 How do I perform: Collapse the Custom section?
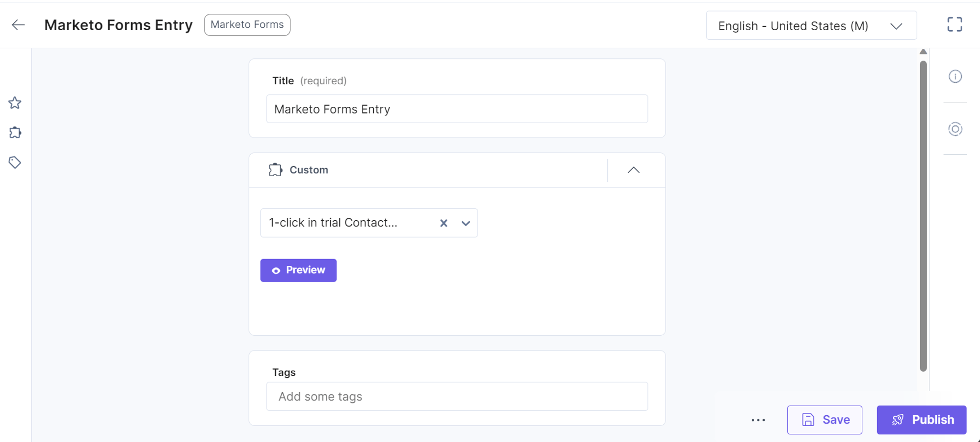pos(634,170)
